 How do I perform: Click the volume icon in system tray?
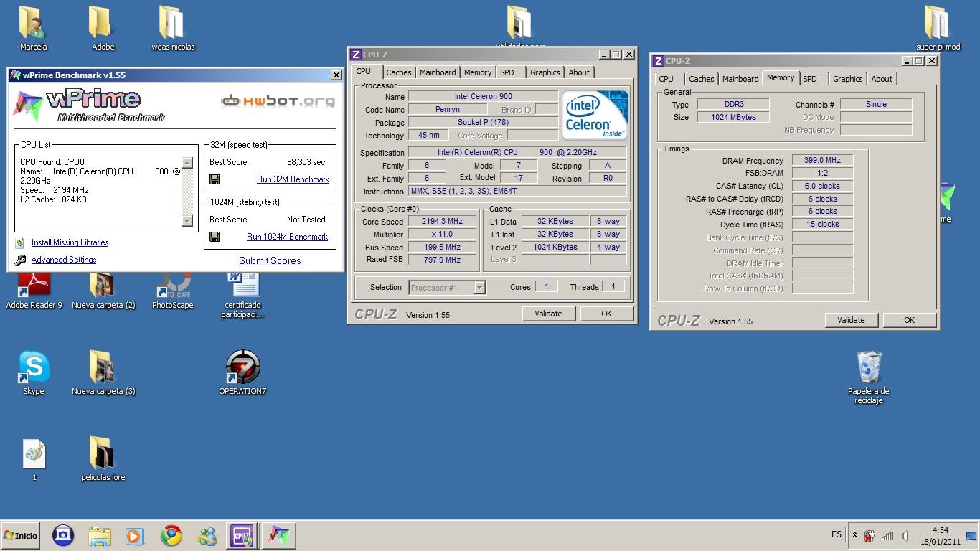tap(905, 536)
